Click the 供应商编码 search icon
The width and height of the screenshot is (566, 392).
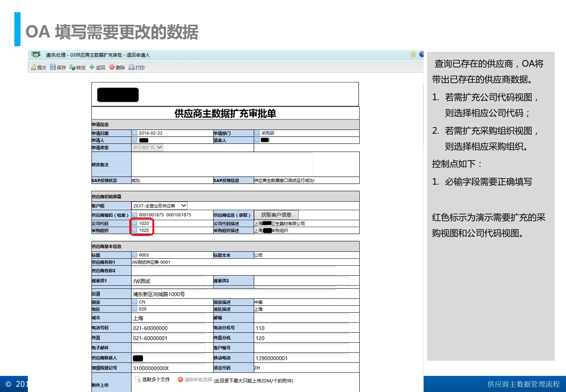click(x=135, y=215)
